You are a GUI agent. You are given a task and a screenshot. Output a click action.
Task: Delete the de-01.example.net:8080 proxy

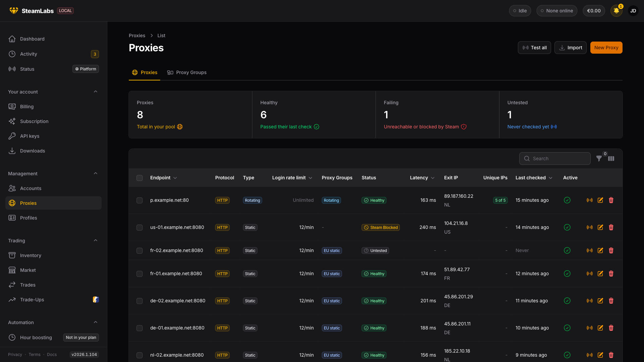pos(611,328)
